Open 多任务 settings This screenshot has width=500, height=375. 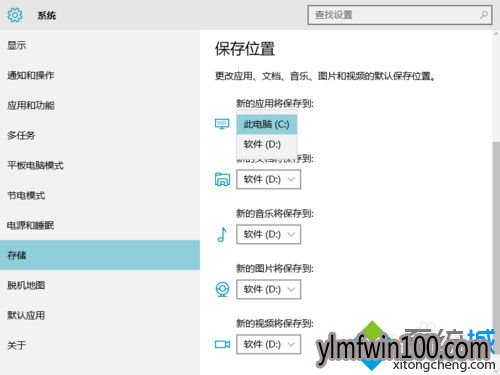click(100, 135)
